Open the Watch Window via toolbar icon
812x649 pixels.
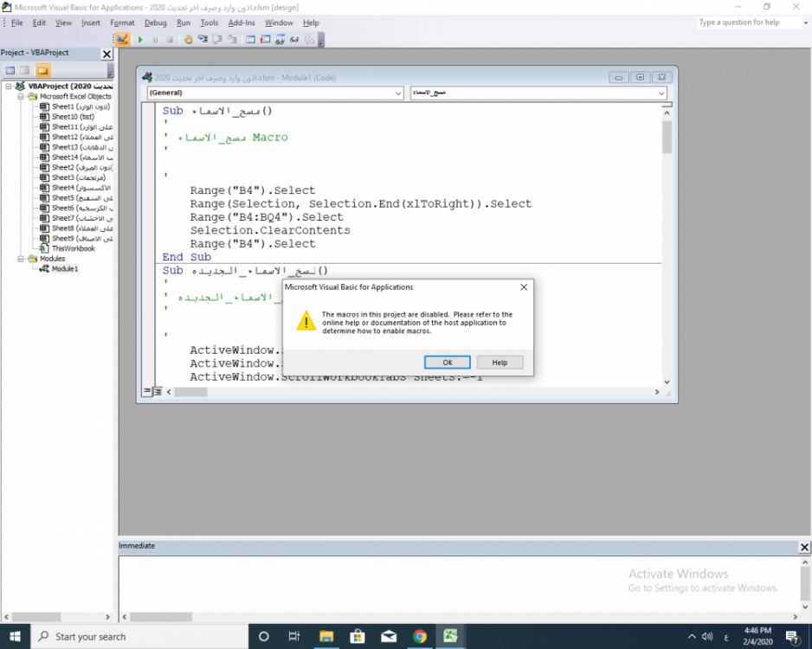point(280,39)
